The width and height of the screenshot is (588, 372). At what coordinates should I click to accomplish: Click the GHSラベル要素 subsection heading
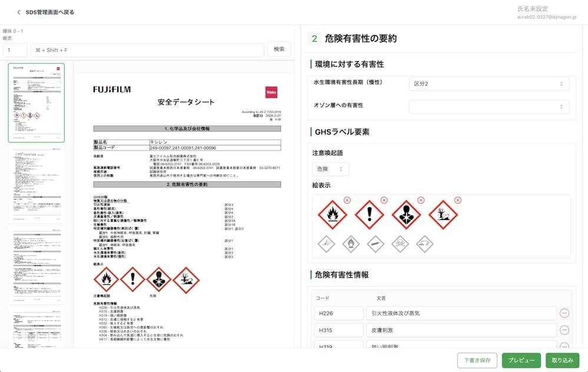[x=342, y=132]
